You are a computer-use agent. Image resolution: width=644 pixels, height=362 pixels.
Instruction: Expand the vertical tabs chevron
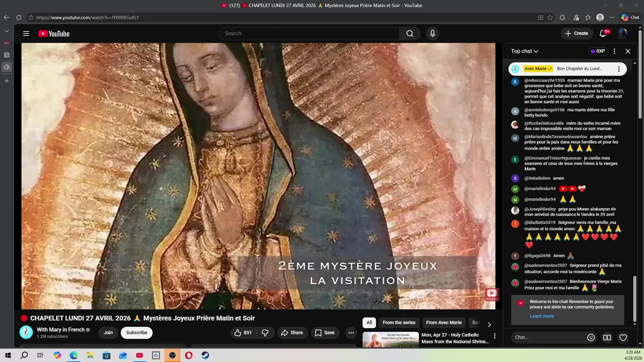point(7,31)
